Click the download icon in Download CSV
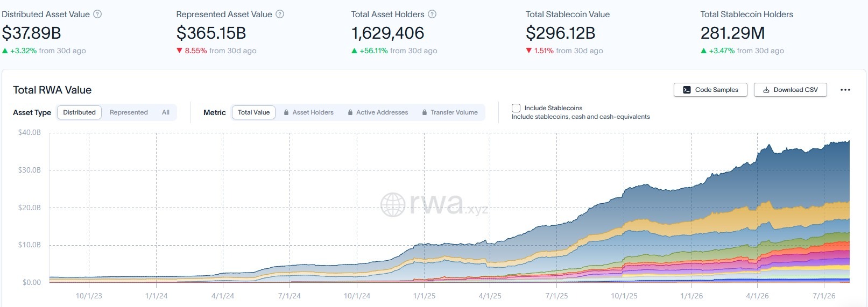This screenshot has width=868, height=307. click(x=766, y=90)
